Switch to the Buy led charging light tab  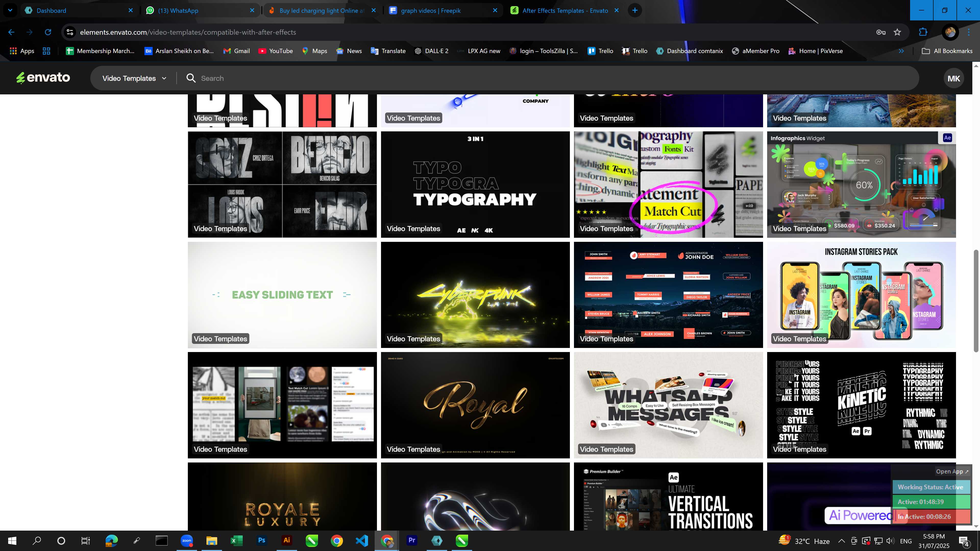322,10
